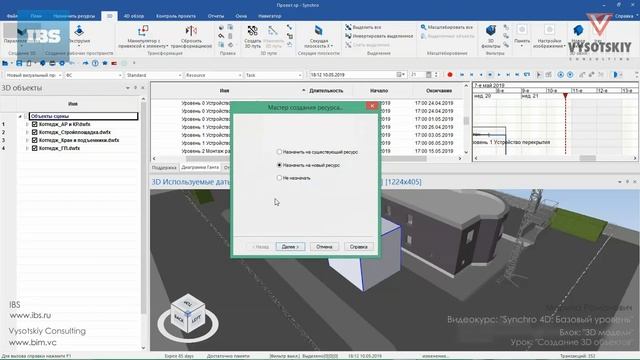Click the Gantt chart horizontal scrollbar thumb
Screen dimensions: 640x360
click(x=588, y=158)
